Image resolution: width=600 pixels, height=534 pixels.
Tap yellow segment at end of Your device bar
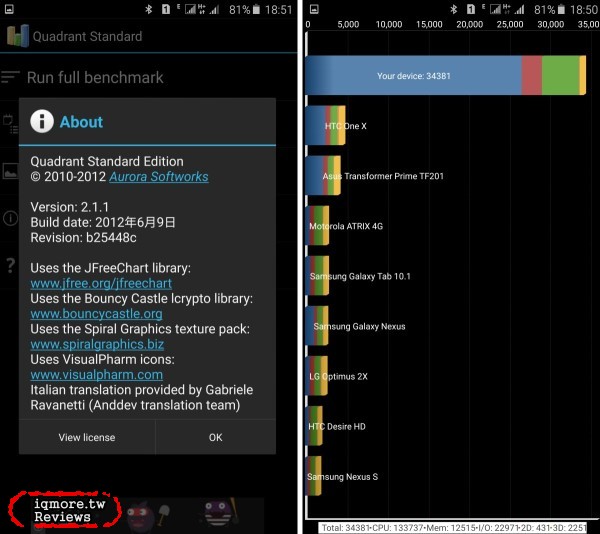[x=583, y=75]
